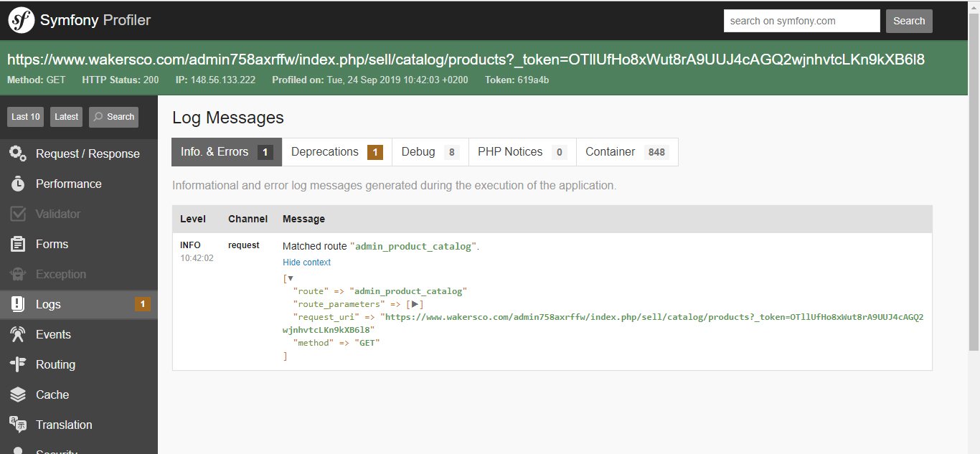Switch to the Deprecations tab
Image resolution: width=980 pixels, height=454 pixels.
click(x=337, y=152)
